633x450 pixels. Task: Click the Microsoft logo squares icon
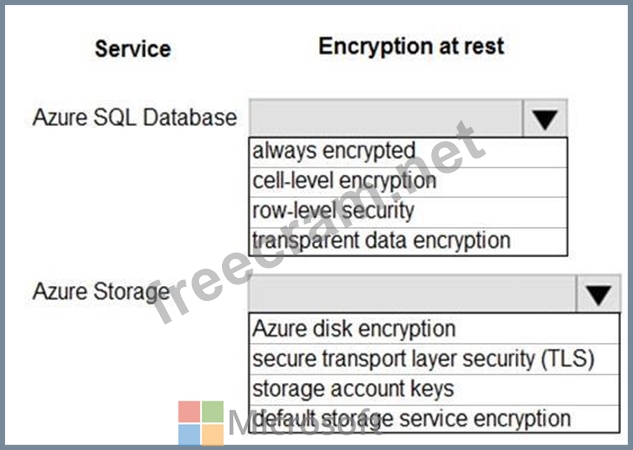[201, 423]
